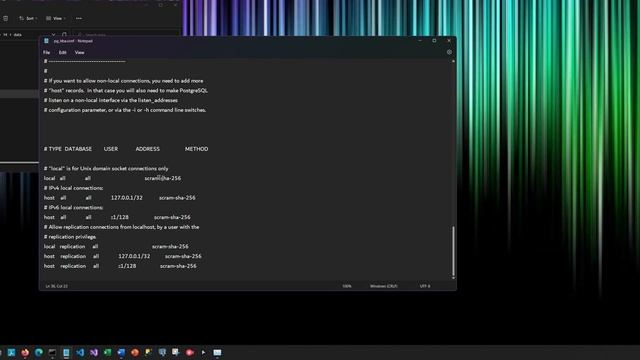Switch to Notepad via its taskbar icon
This screenshot has width=640, height=360.
point(66,352)
